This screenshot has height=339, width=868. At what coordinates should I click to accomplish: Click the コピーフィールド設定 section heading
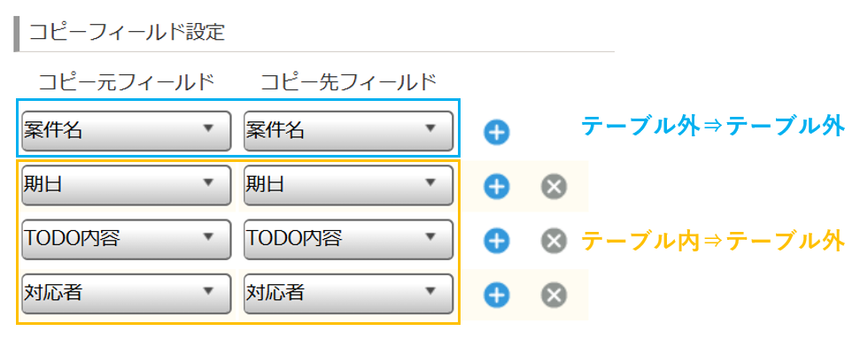(127, 32)
